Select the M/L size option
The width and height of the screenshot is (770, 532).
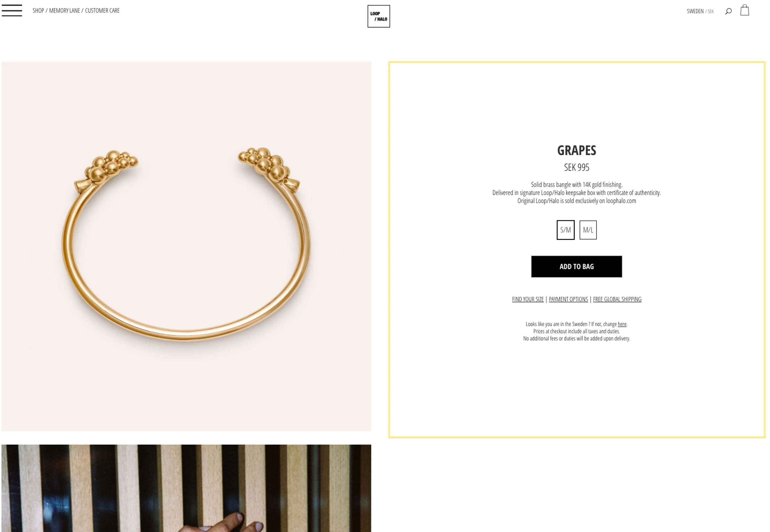[588, 230]
